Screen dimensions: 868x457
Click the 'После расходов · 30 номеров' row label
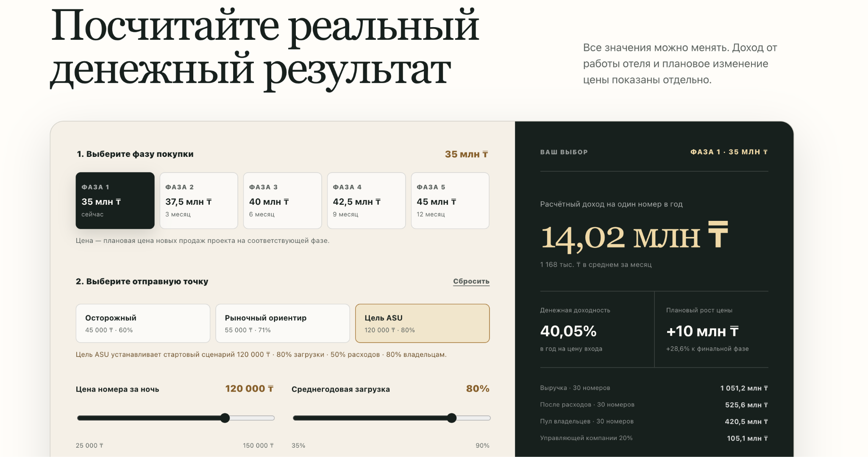587,404
